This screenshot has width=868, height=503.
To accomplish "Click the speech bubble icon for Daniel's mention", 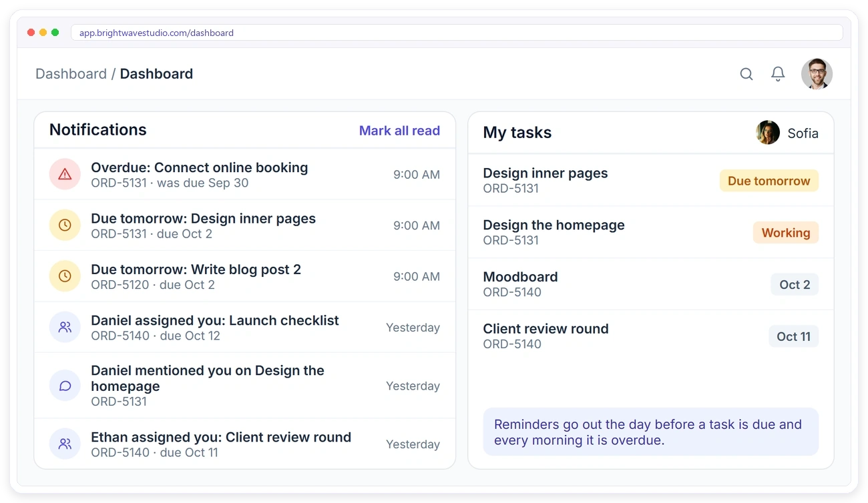I will (65, 386).
